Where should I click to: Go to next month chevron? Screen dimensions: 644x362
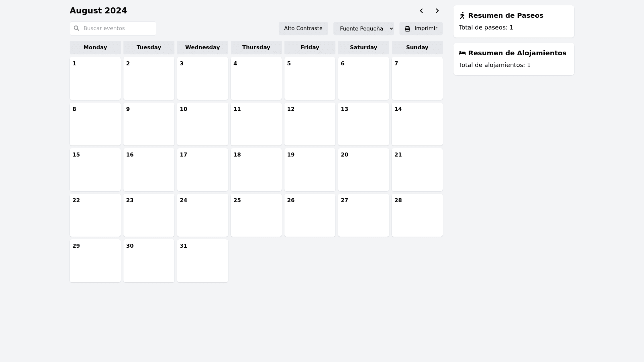coord(437,11)
